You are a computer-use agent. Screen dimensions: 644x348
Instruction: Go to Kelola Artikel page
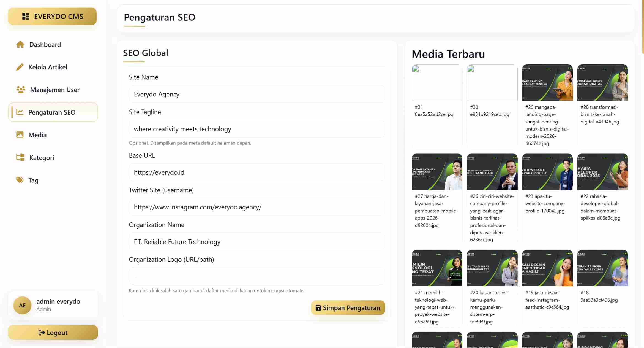(53, 67)
